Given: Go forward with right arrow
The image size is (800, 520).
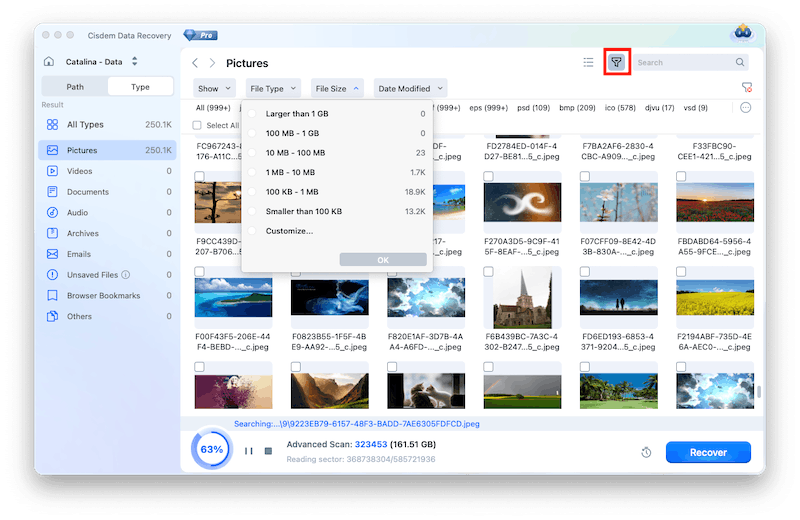Looking at the screenshot, I should pyautogui.click(x=212, y=63).
